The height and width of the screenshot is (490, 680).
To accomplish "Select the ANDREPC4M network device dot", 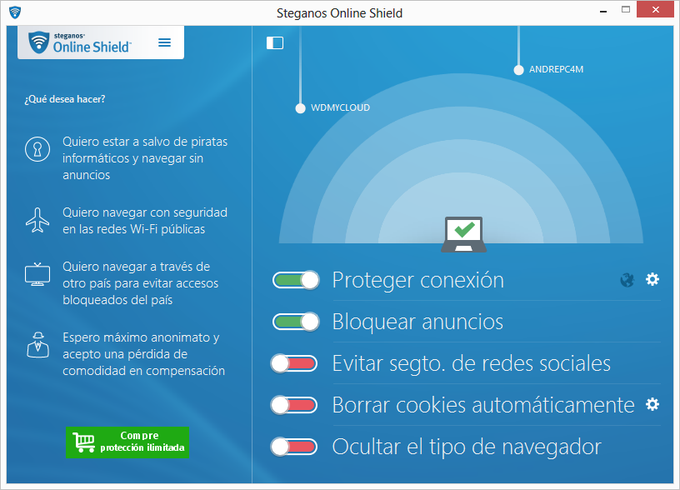I will [x=519, y=70].
